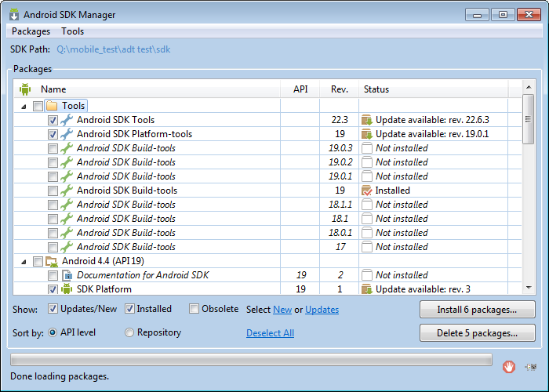Click the Android SDK Tools wrench icon
Screen dimensions: 549x392
[67, 120]
